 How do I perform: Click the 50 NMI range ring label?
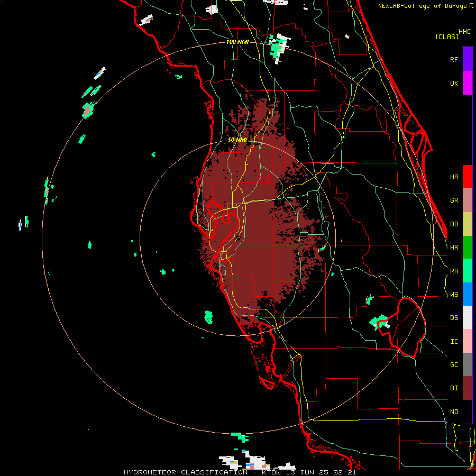point(237,140)
